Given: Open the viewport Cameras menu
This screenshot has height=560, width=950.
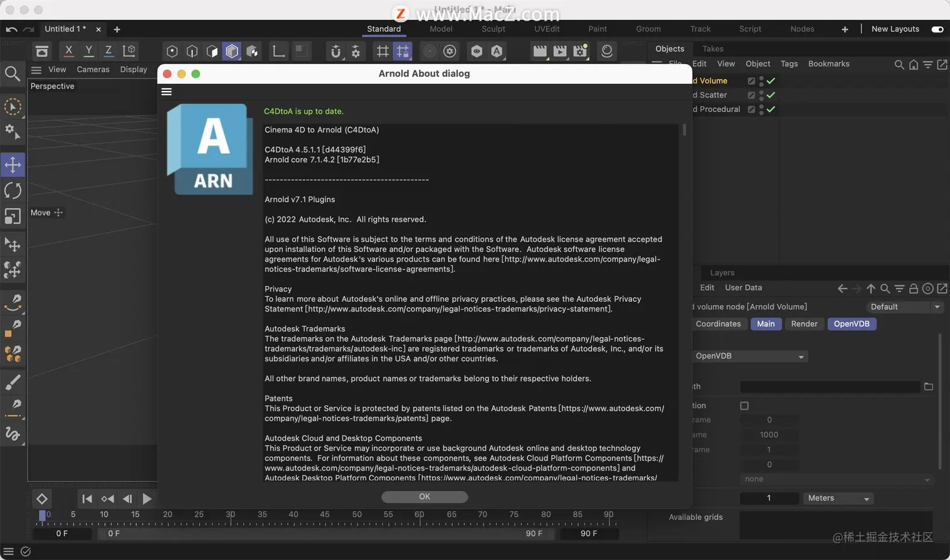Looking at the screenshot, I should (x=93, y=70).
